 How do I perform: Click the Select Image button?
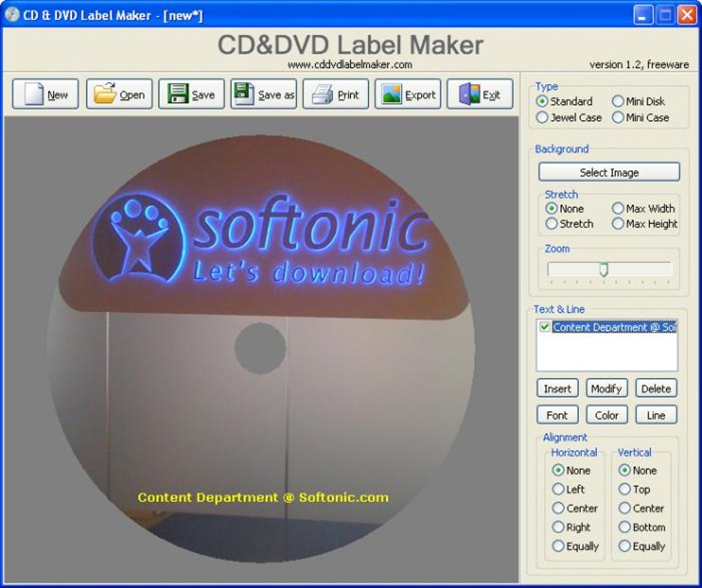[x=609, y=172]
